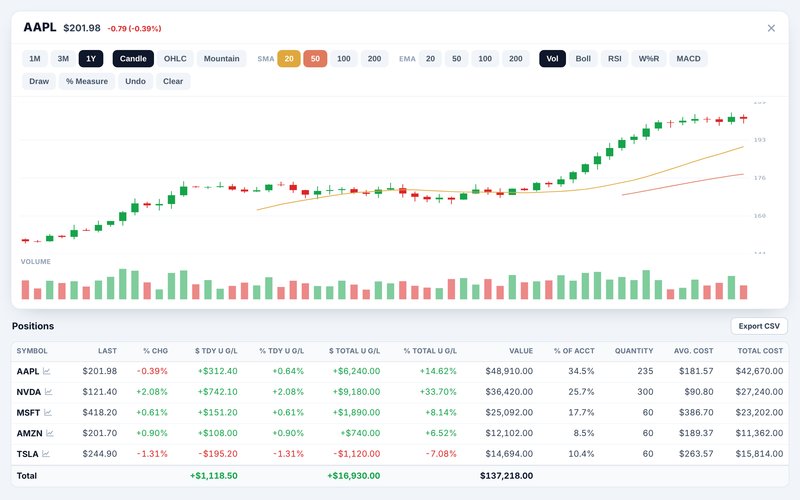This screenshot has height=500, width=800.
Task: Enable the W%R indicator
Action: click(x=649, y=59)
